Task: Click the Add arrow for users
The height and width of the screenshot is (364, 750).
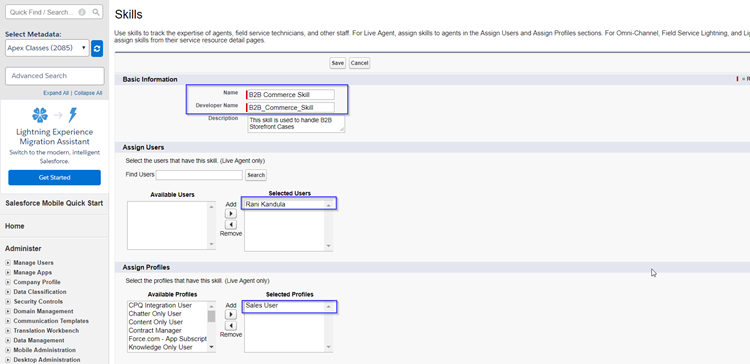Action: [231, 213]
